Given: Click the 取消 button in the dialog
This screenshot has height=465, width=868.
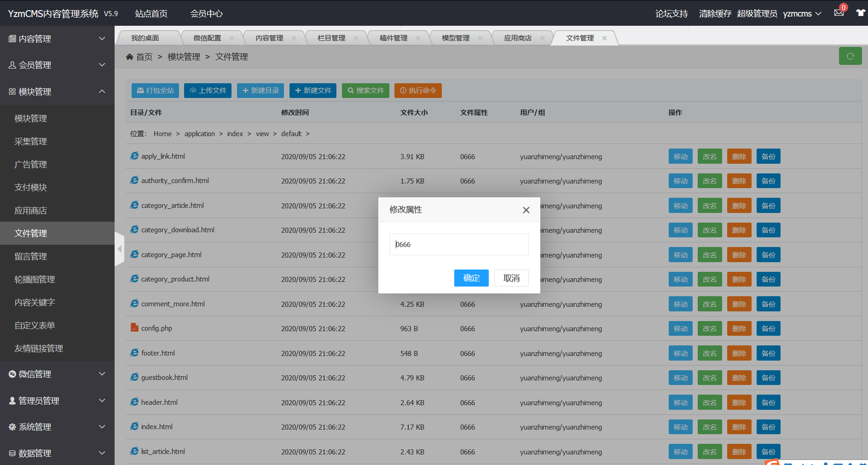Looking at the screenshot, I should coord(511,278).
